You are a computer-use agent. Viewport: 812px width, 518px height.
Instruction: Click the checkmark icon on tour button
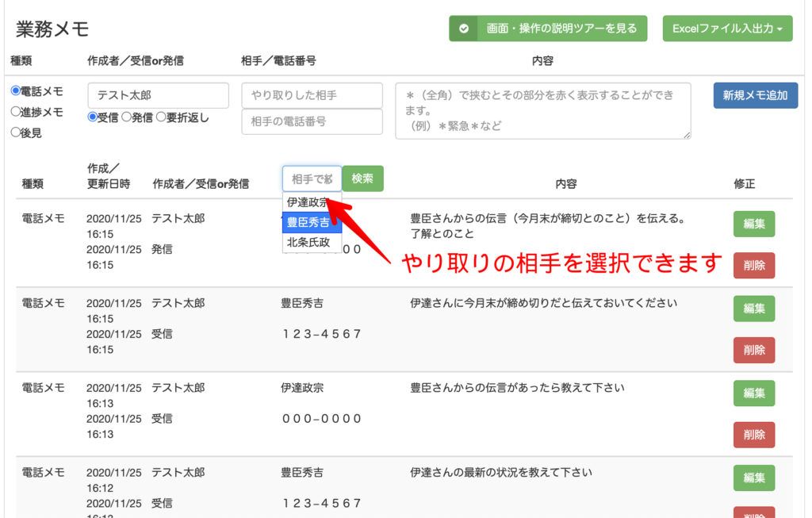click(x=463, y=29)
